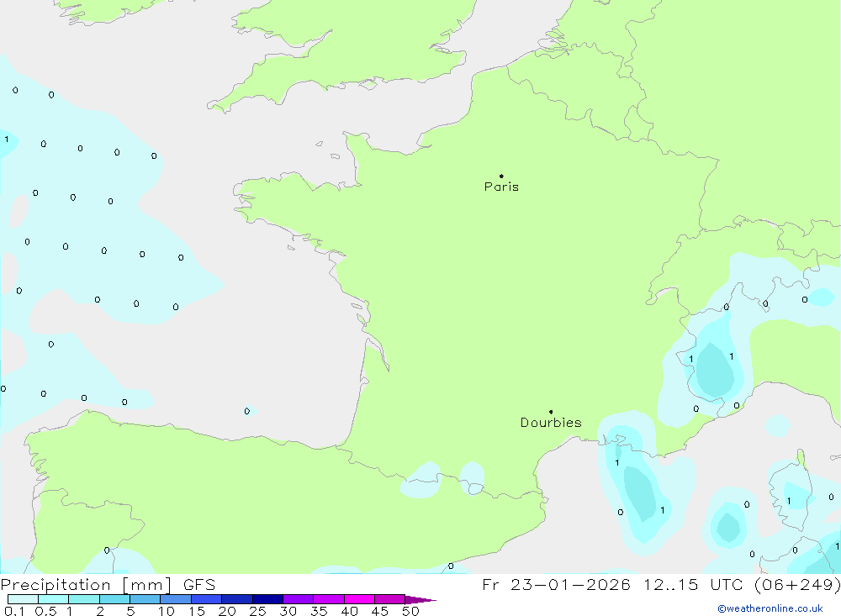Pick the 5 to 10 mm legend swatch

coord(145,600)
